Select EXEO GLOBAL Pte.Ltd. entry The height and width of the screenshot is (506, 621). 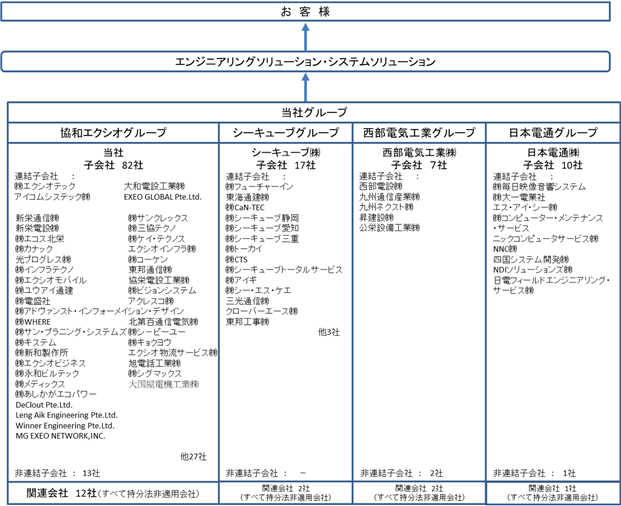click(x=163, y=197)
